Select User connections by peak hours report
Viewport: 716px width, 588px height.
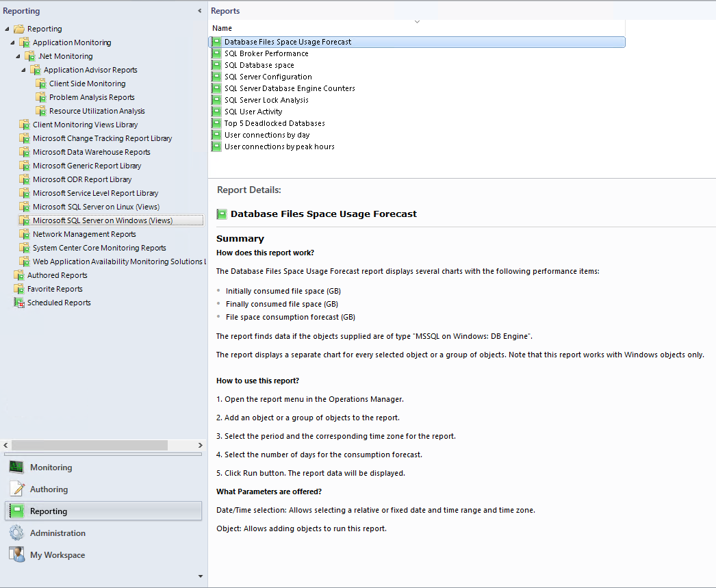click(279, 146)
